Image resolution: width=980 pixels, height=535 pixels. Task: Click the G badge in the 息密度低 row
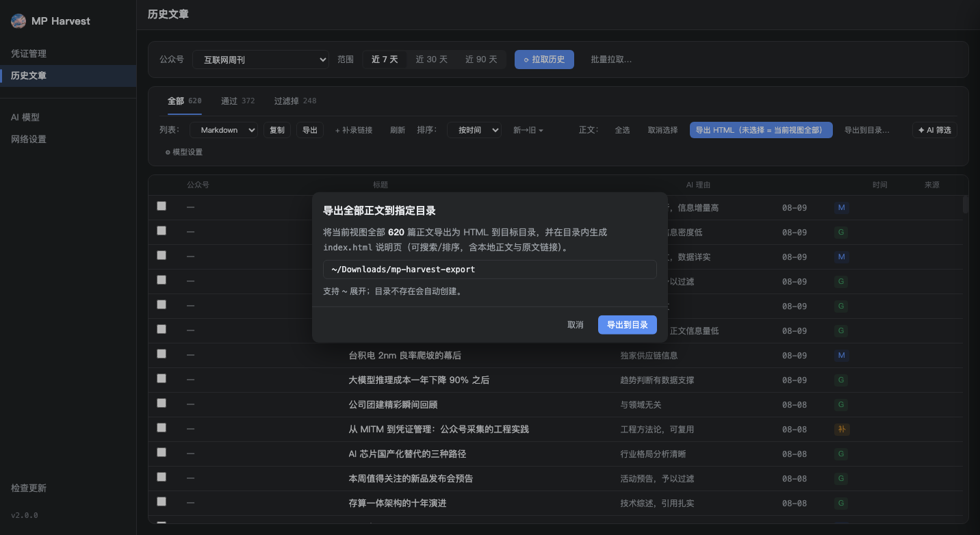[842, 233]
